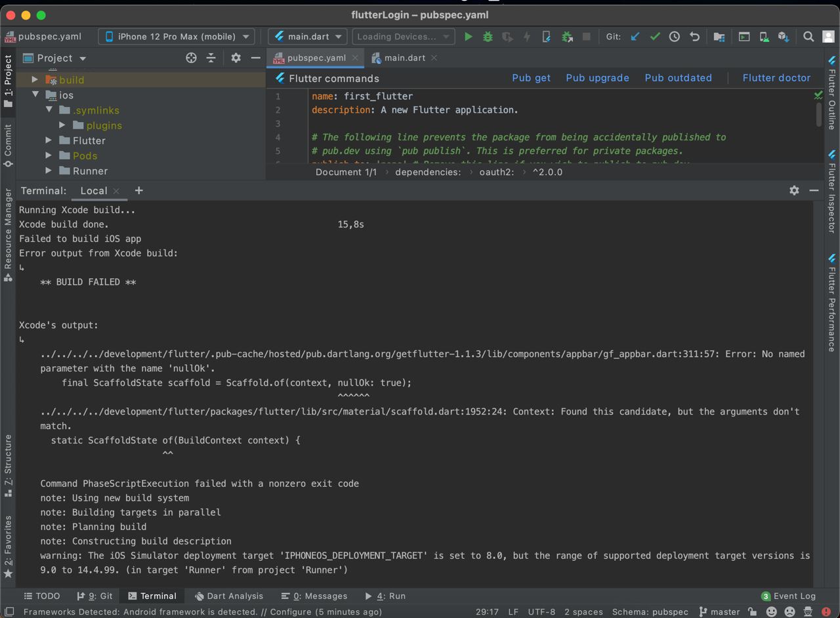840x618 pixels.
Task: Open the Loading Devices dropdown
Action: click(x=403, y=37)
